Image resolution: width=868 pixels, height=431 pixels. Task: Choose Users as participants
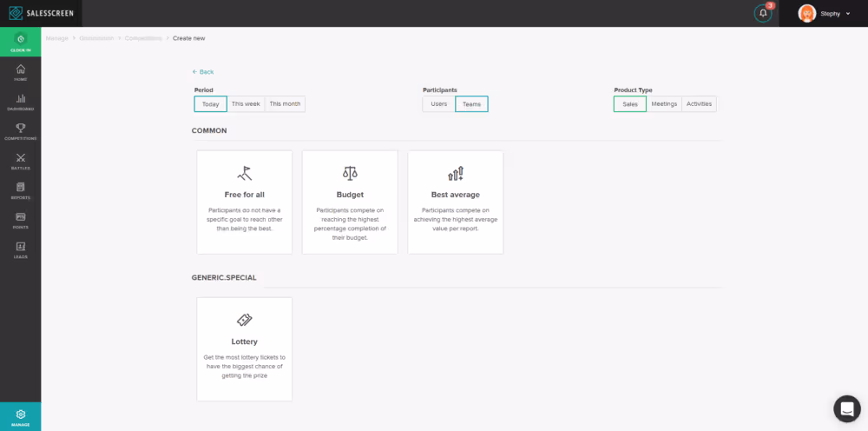439,104
